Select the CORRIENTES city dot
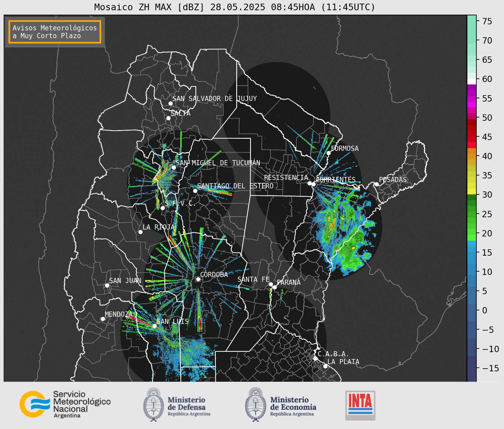Viewport: 504px width, 429px height. pyautogui.click(x=313, y=184)
